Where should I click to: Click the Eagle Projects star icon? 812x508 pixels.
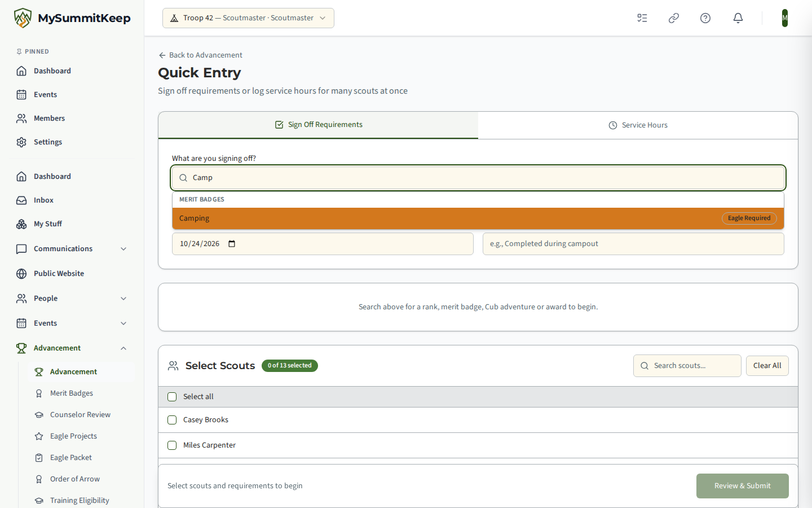tap(39, 436)
